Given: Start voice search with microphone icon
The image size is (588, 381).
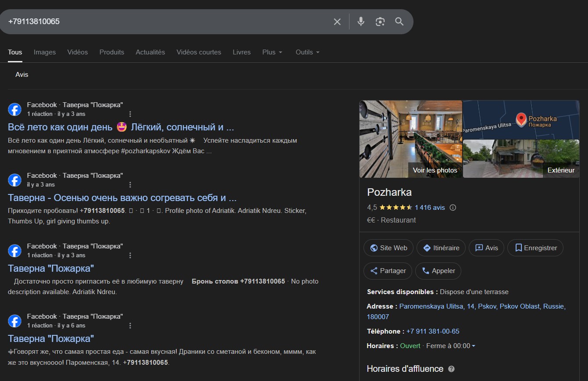Looking at the screenshot, I should tap(361, 22).
